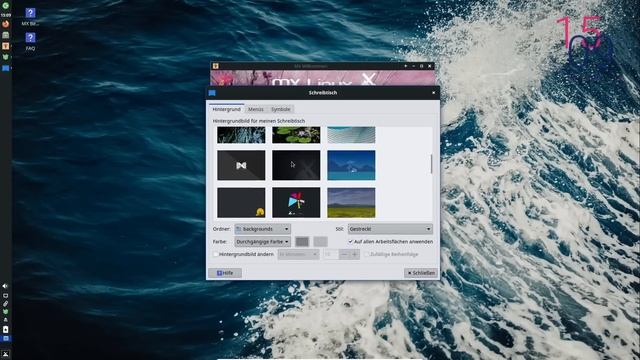Click the Hilfe button
The width and height of the screenshot is (640, 360).
point(225,273)
